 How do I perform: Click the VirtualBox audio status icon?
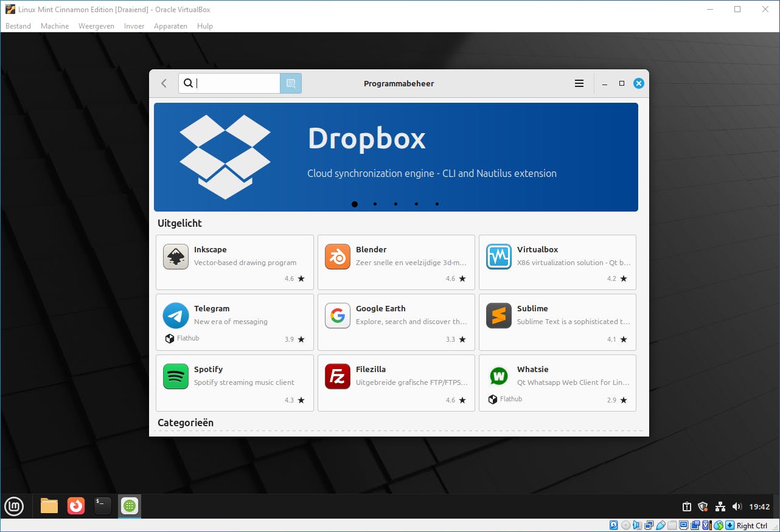(x=636, y=525)
